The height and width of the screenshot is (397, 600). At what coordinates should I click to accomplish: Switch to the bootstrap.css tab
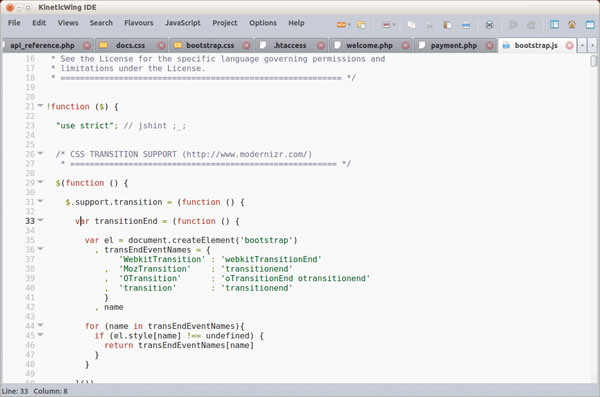(210, 45)
